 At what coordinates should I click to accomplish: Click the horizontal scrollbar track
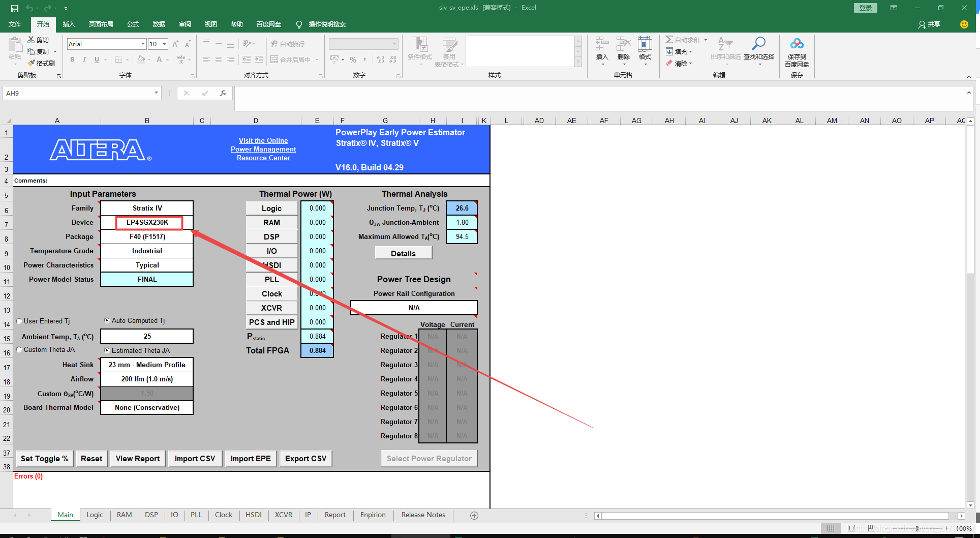(776, 516)
